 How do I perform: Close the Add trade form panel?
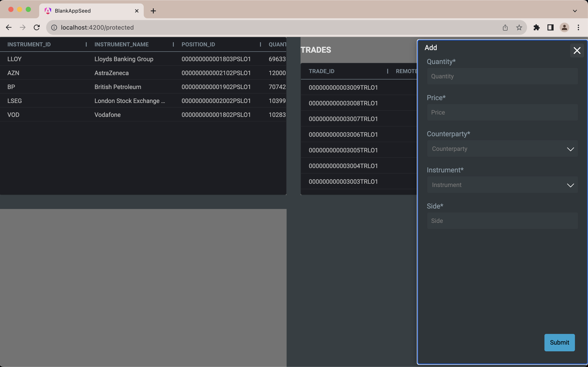pos(577,51)
